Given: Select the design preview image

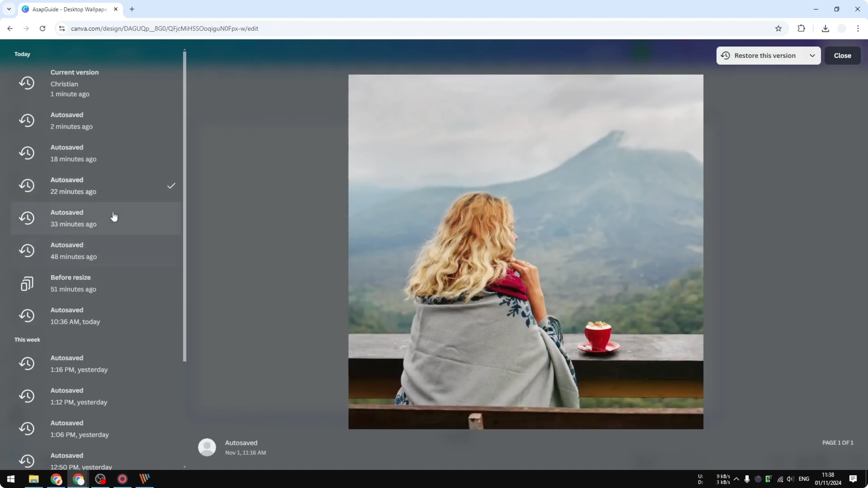Looking at the screenshot, I should coord(526,251).
